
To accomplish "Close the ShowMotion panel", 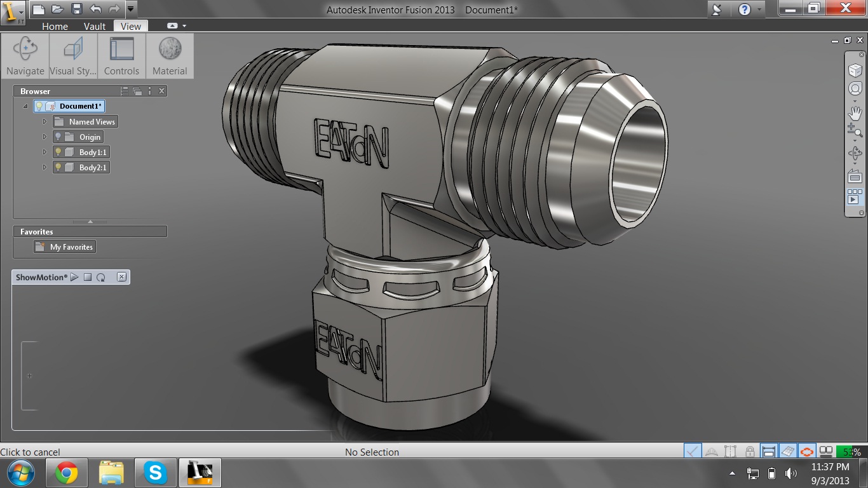I will 121,277.
